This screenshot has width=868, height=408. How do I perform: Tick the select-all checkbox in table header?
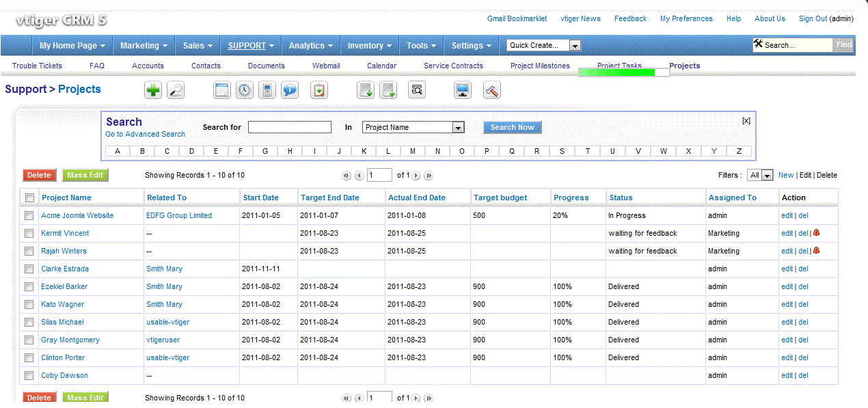[x=29, y=198]
